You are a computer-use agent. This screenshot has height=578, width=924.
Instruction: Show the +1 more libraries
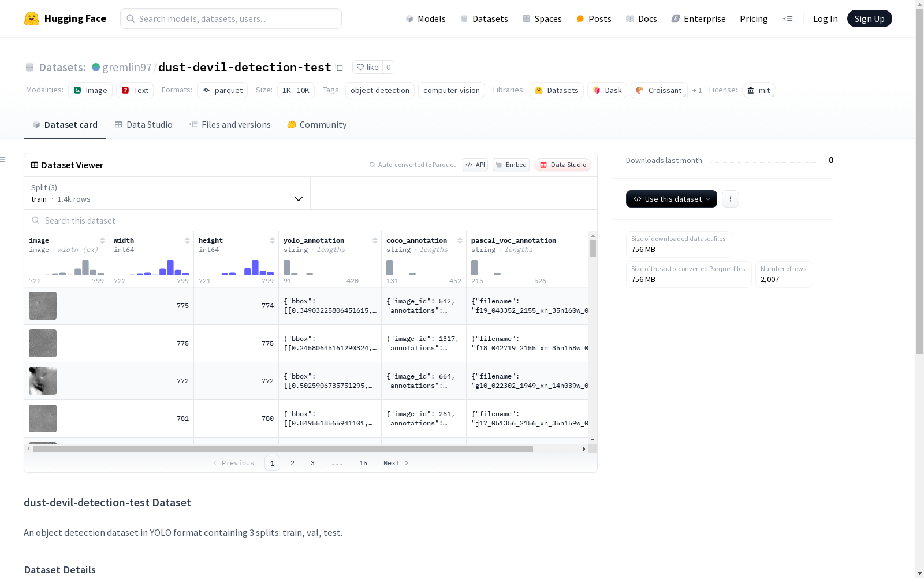coord(697,90)
